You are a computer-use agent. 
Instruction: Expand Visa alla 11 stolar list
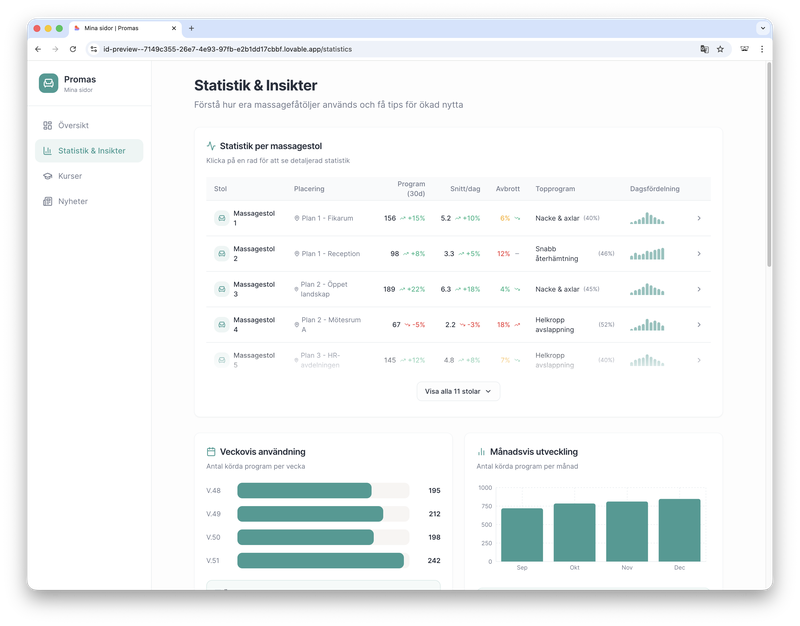tap(458, 392)
